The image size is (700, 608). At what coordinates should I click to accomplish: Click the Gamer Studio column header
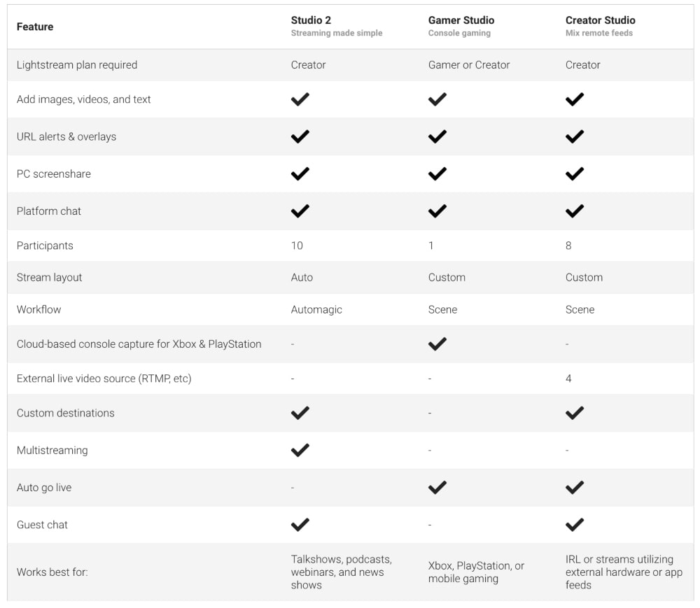click(x=461, y=20)
